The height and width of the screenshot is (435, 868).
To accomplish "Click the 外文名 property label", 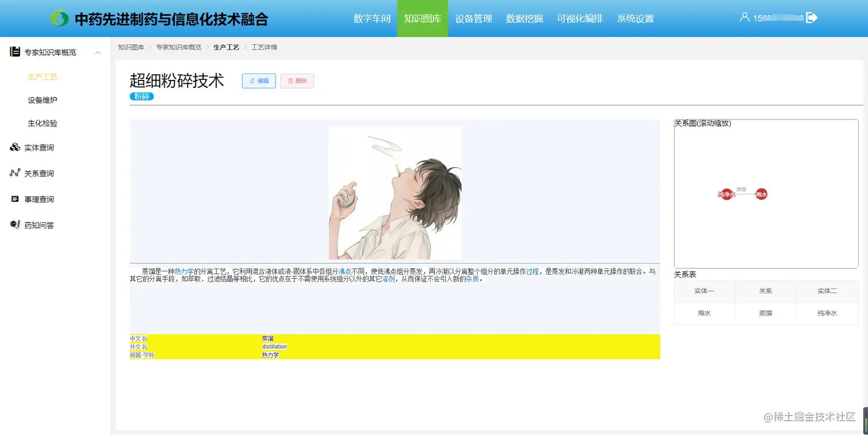I will [x=138, y=347].
